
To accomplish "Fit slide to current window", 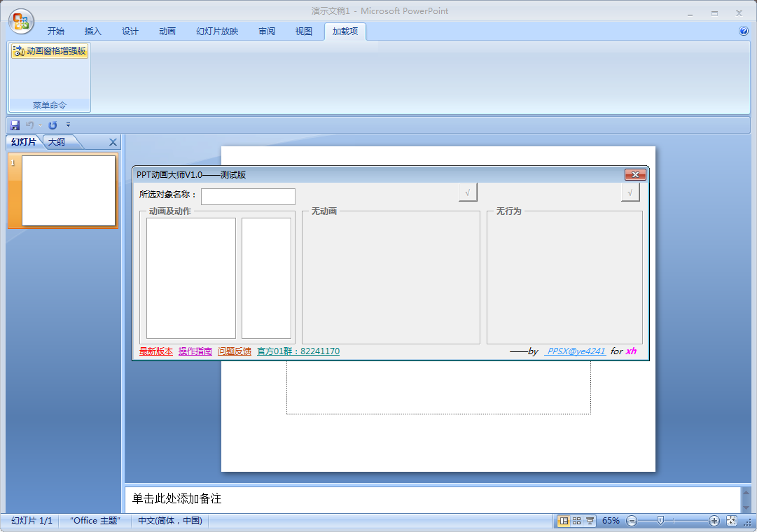I will (x=731, y=521).
